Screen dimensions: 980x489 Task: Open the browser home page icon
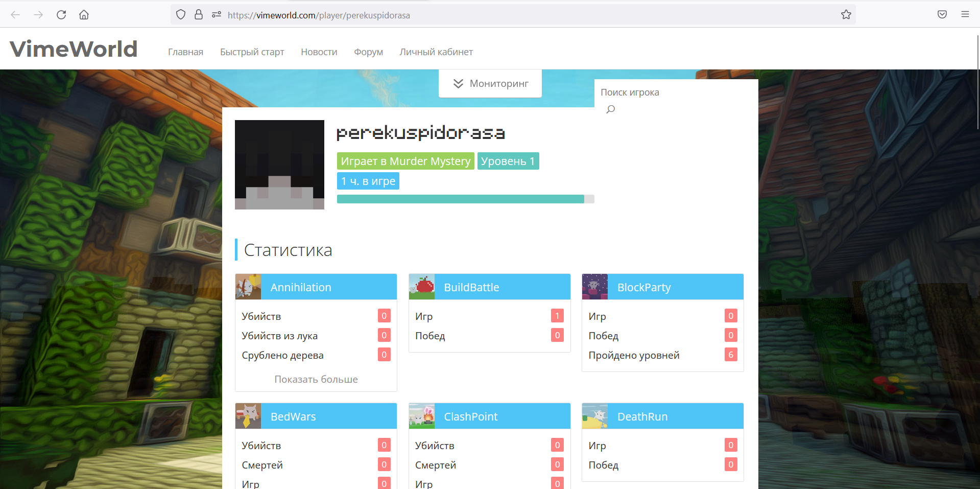tap(84, 15)
